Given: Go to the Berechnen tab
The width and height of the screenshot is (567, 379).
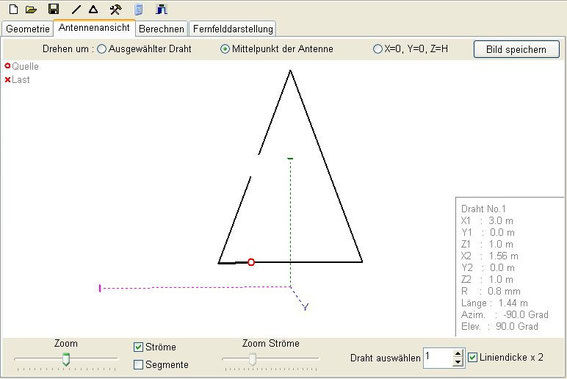Looking at the screenshot, I should point(161,29).
